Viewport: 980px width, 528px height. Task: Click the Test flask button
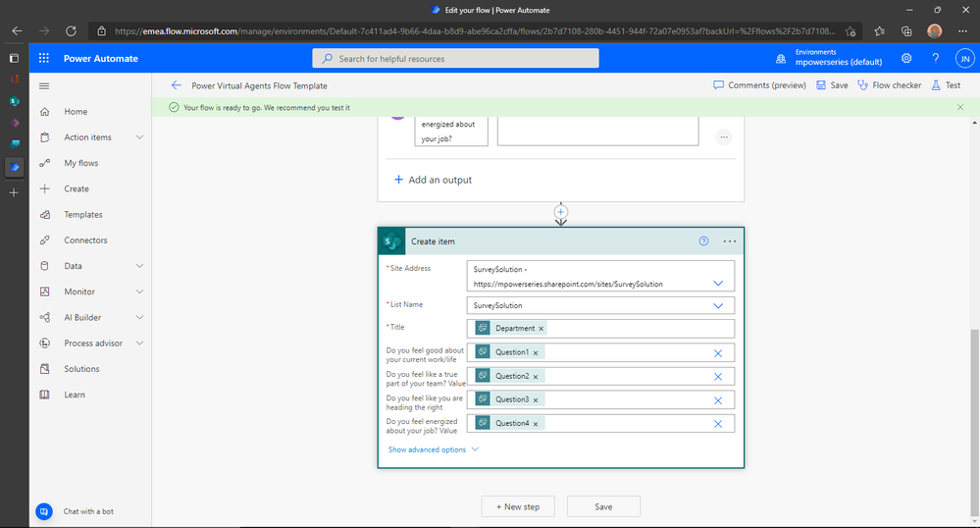point(947,85)
